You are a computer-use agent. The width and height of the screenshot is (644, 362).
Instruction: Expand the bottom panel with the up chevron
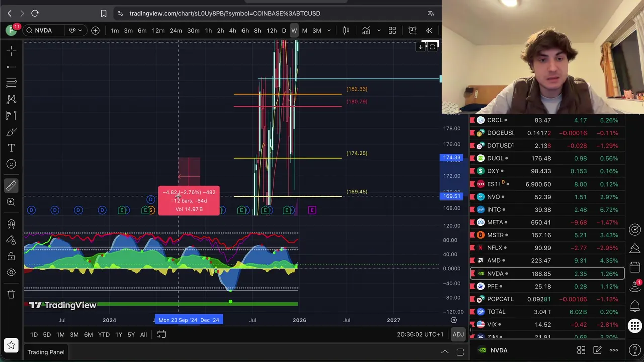[445, 352]
